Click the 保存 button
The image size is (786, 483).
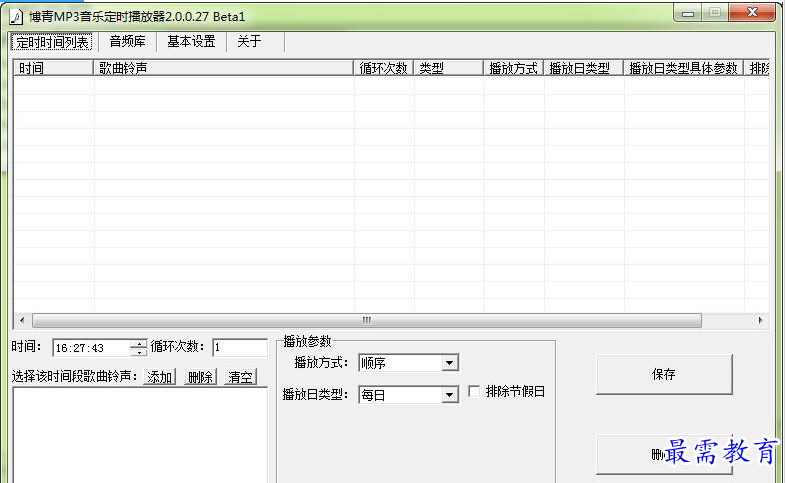[x=664, y=374]
